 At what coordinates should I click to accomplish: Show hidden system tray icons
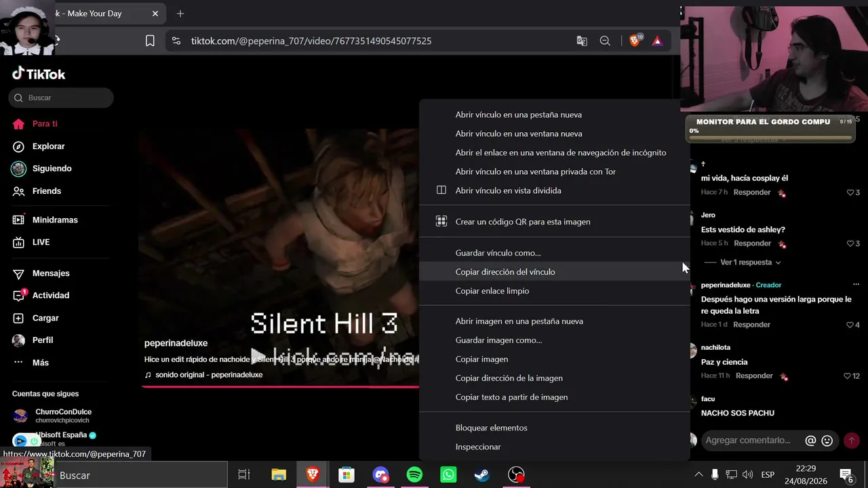coord(698,475)
